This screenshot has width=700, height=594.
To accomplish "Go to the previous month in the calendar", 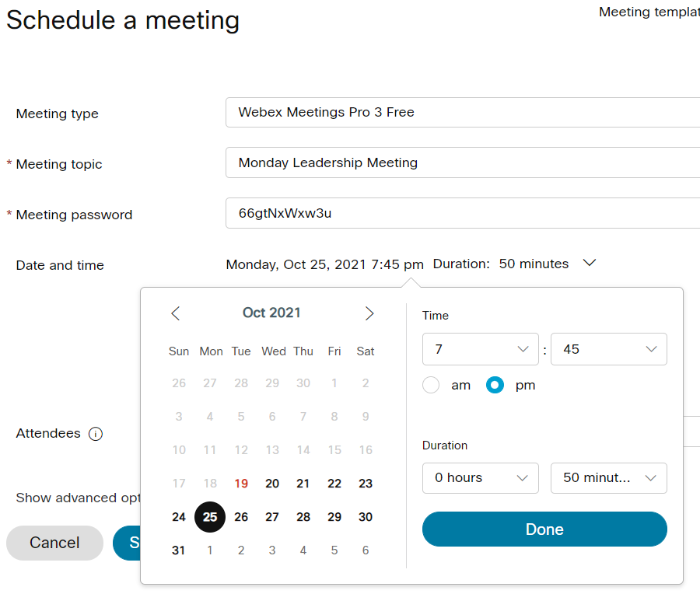I will pyautogui.click(x=175, y=313).
